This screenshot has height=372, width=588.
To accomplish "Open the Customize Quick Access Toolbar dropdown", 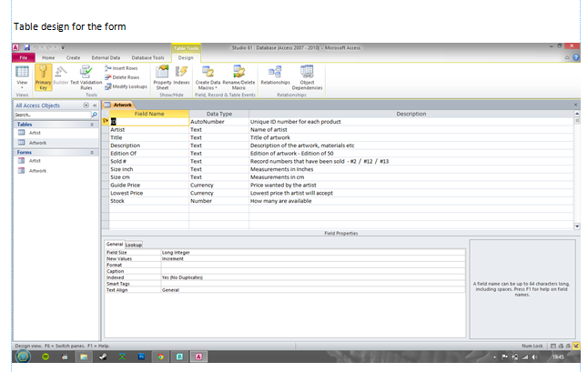I will [x=63, y=47].
